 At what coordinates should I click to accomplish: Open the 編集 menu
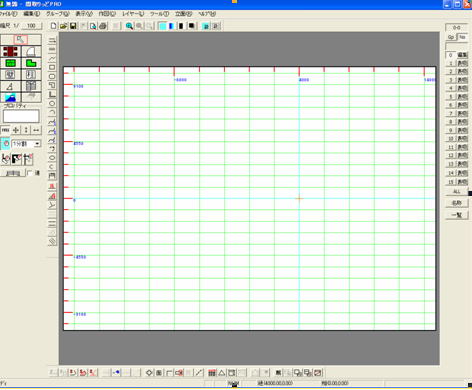[x=31, y=14]
